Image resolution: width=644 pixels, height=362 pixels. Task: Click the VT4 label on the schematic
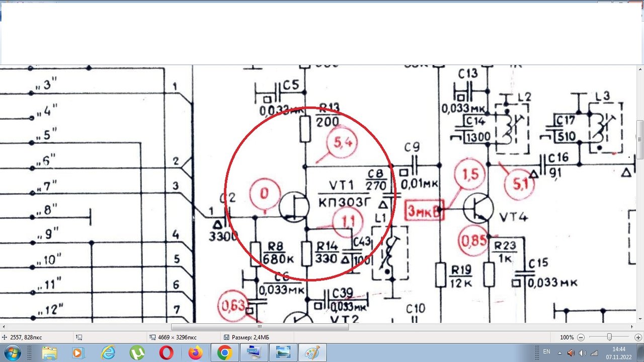coord(513,217)
